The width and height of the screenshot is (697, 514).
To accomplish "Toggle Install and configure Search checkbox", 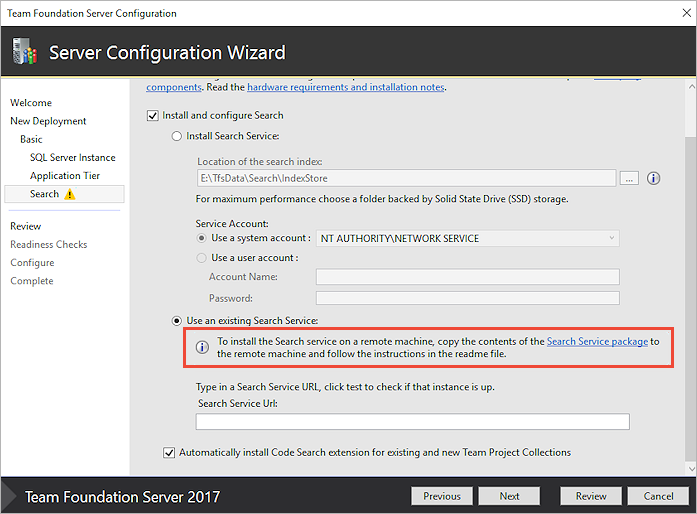I will (x=152, y=116).
